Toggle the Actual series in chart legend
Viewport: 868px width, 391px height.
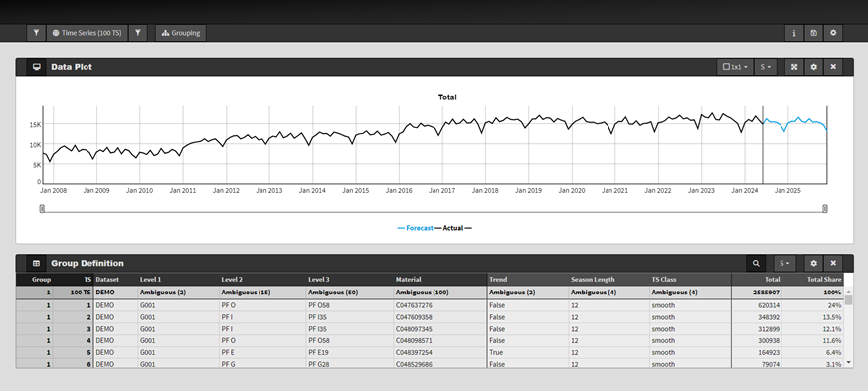click(x=453, y=228)
